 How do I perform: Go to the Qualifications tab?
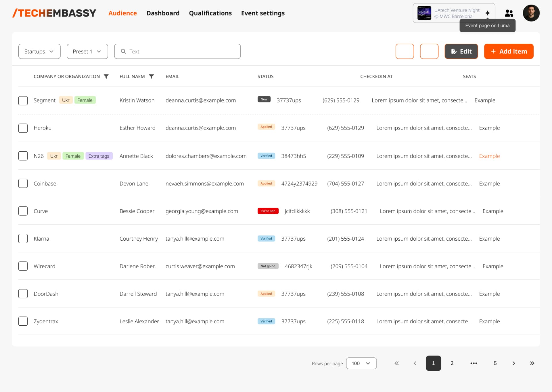(210, 13)
